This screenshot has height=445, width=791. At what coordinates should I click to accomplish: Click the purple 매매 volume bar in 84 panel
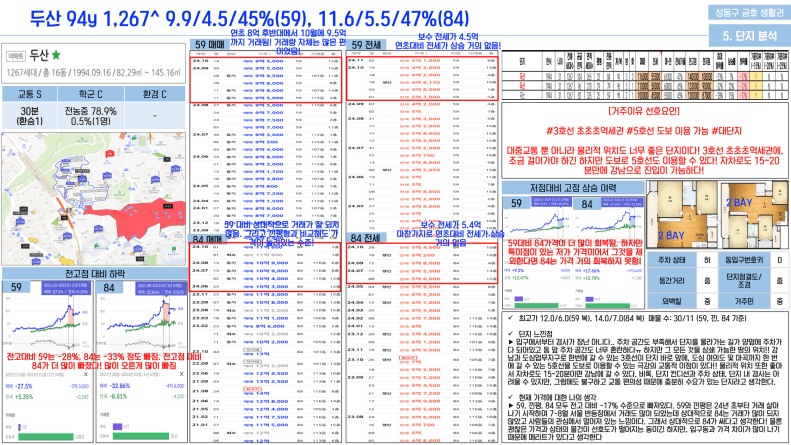click(x=118, y=427)
